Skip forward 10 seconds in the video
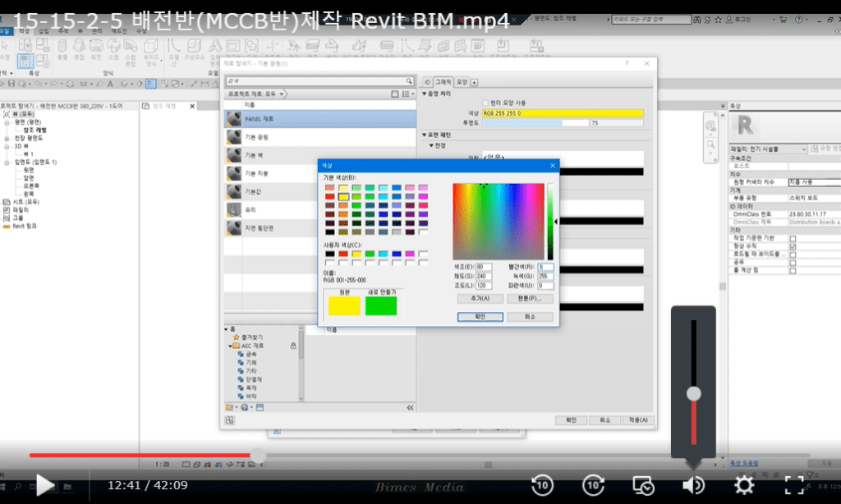Viewport: 841px width, 504px height. 593,486
